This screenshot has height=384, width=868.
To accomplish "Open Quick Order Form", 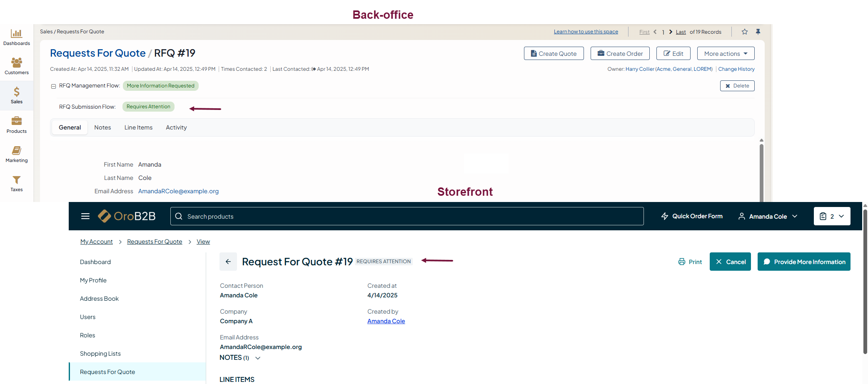I will [x=692, y=216].
